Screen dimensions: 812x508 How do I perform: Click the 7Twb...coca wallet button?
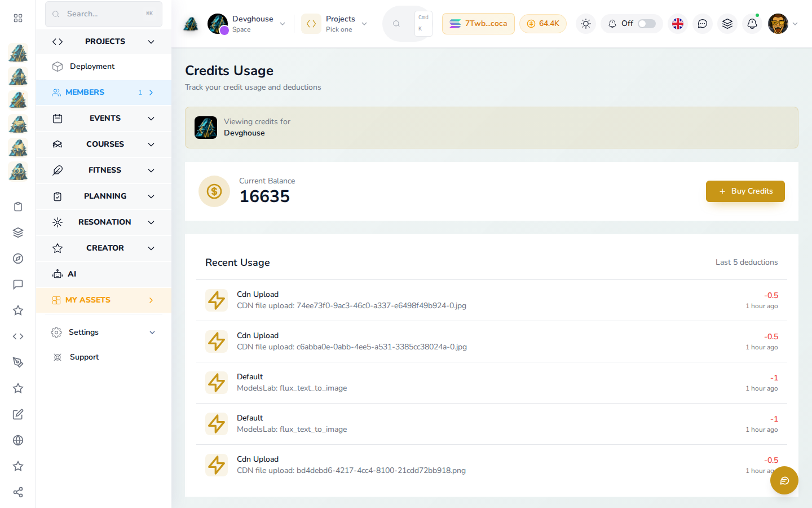coord(478,24)
